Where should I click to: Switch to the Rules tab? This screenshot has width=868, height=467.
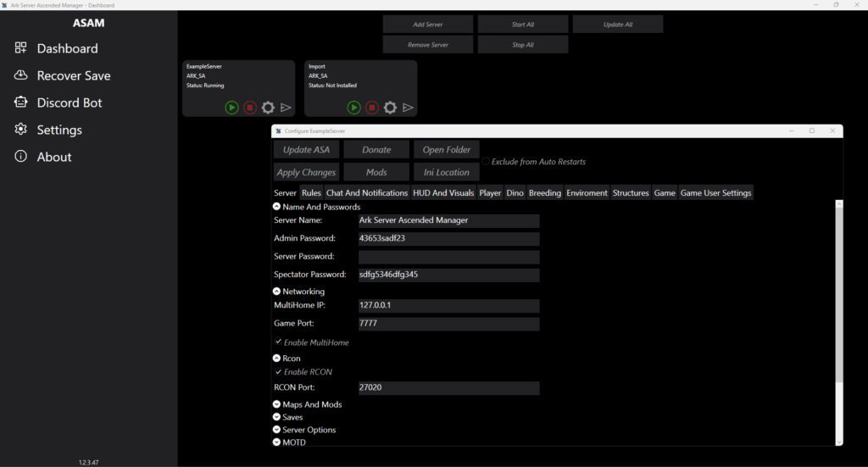(311, 192)
